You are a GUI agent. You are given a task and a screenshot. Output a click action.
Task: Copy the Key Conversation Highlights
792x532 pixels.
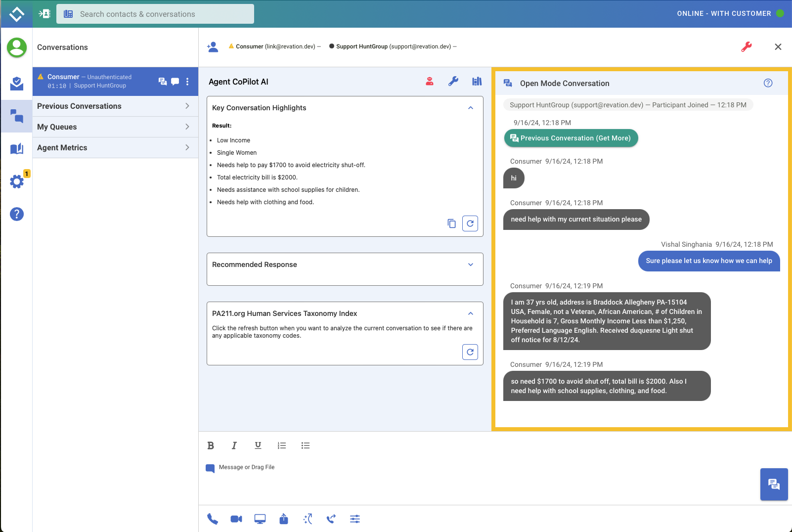click(451, 223)
